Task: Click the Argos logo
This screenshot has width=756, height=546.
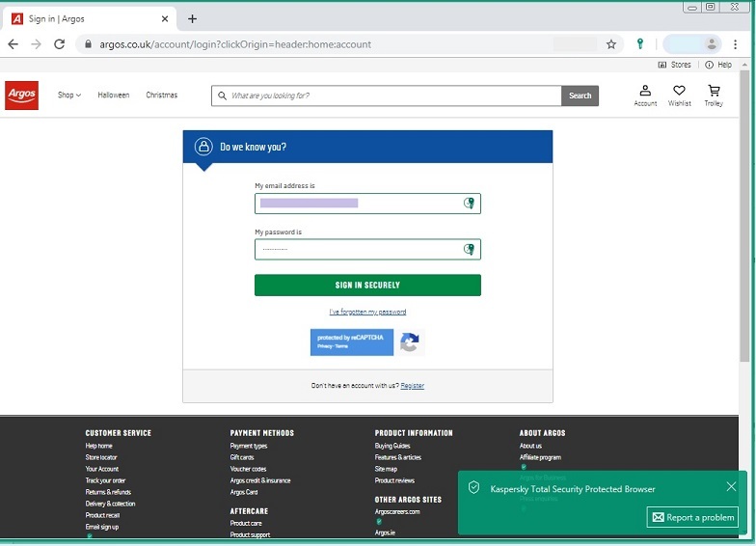Action: click(x=21, y=95)
